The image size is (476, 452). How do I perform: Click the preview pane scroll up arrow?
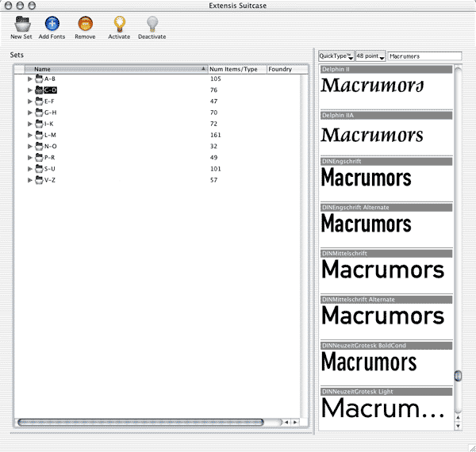[458, 418]
